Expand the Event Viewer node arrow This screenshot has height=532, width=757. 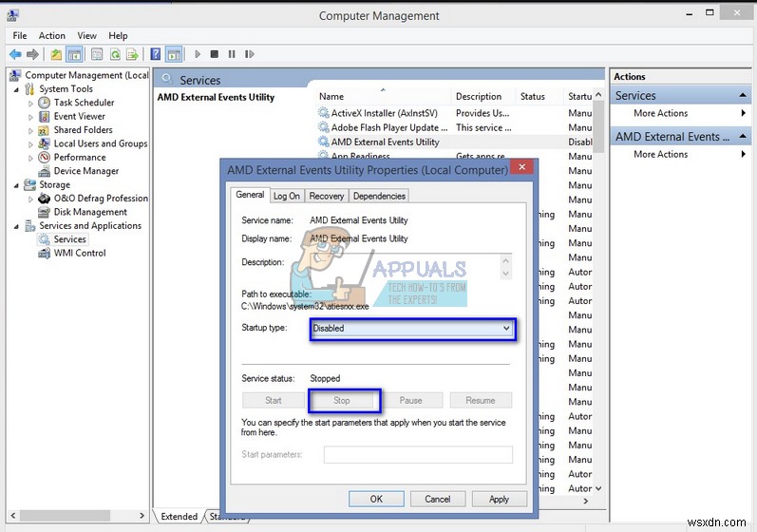(x=30, y=117)
